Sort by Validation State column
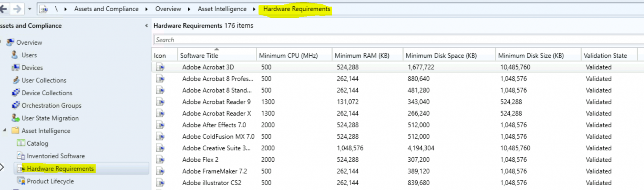 click(x=609, y=55)
